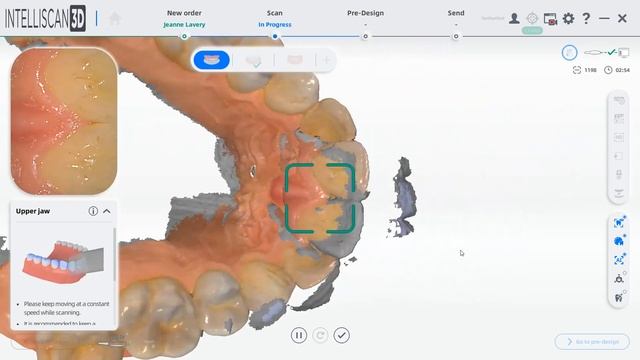Select the upper jaw scan button
Image resolution: width=640 pixels, height=360 pixels.
tap(211, 60)
